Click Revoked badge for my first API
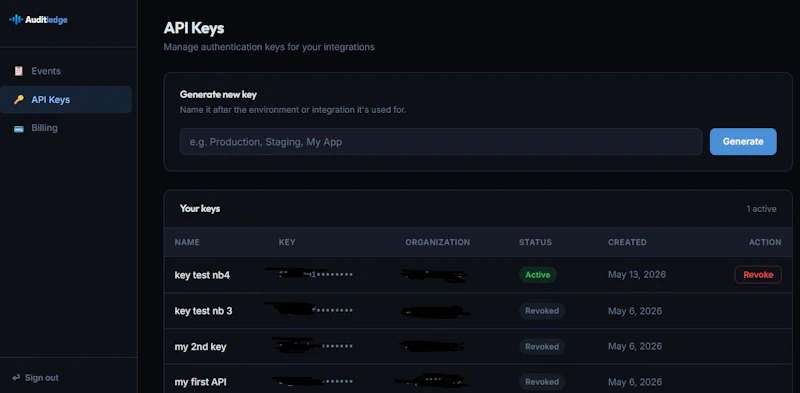 coord(542,382)
